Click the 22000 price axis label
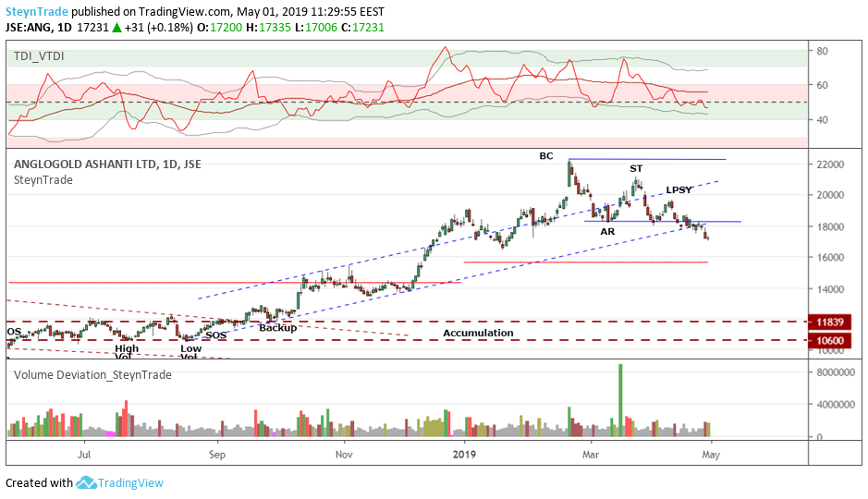This screenshot has width=868, height=499. (x=830, y=164)
